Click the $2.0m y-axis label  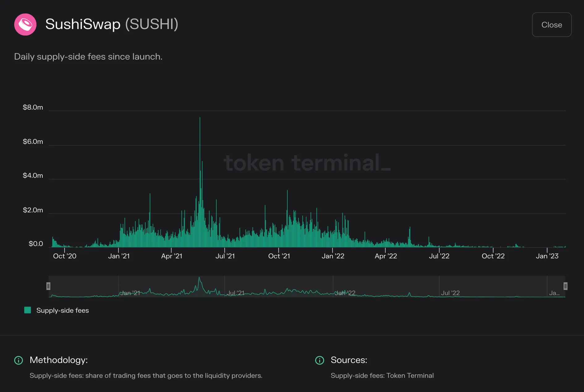[x=33, y=210]
